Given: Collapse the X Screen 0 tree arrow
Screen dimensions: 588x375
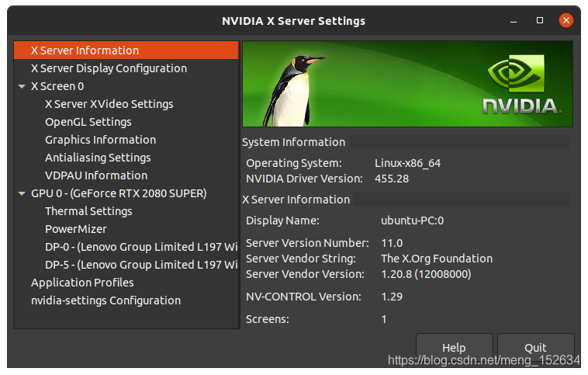Looking at the screenshot, I should point(22,87).
